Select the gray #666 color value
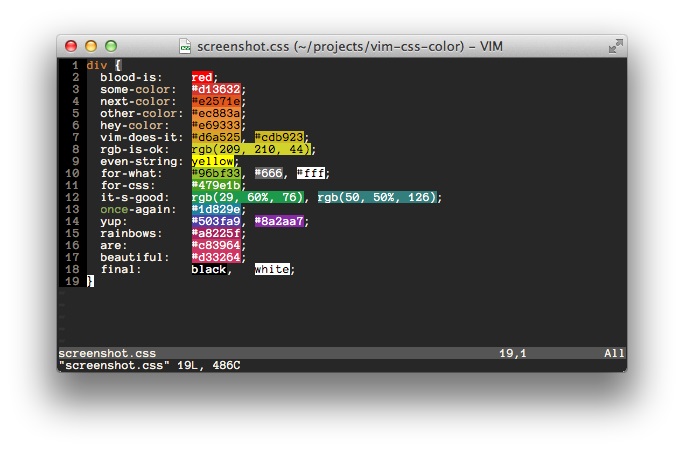This screenshot has width=684, height=451. coord(269,173)
